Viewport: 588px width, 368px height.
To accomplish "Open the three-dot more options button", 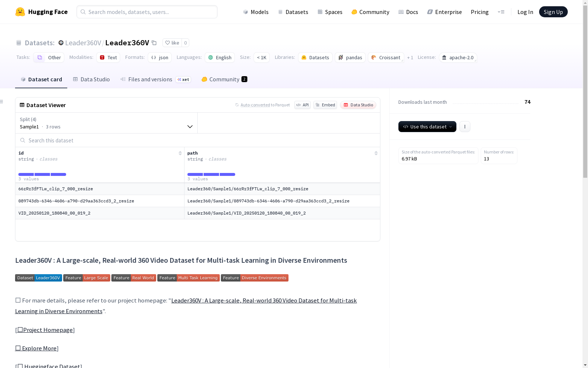I will click(x=465, y=127).
